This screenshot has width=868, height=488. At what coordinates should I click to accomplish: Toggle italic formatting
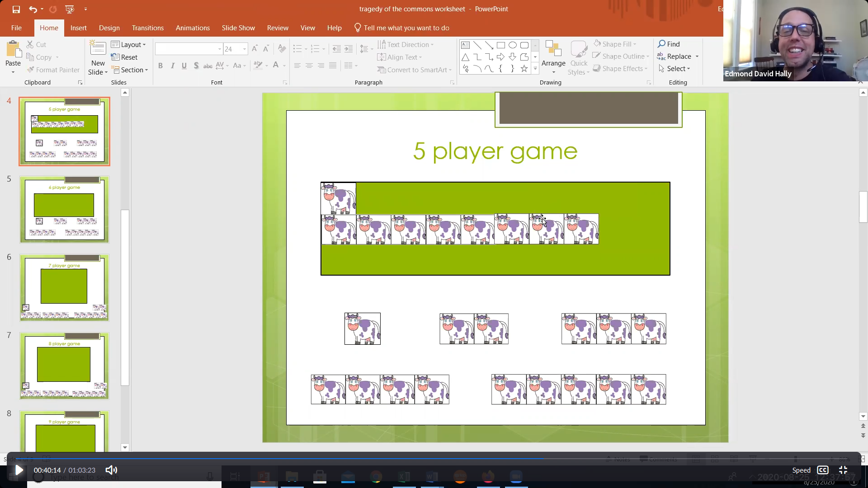point(172,66)
